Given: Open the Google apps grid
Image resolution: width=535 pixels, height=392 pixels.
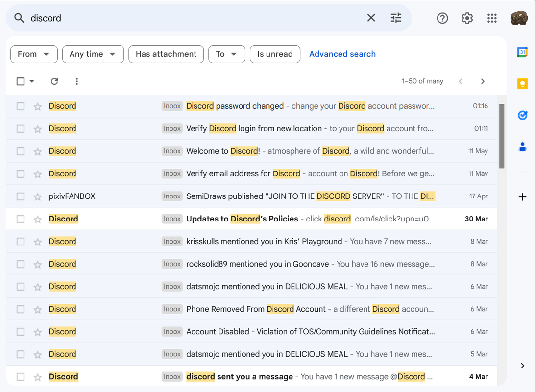Looking at the screenshot, I should pos(492,18).
